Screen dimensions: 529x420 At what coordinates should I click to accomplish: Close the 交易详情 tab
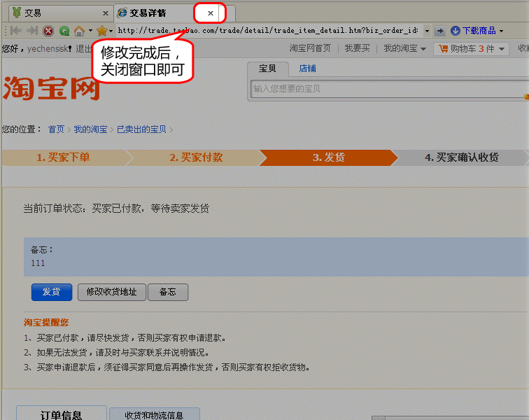[x=211, y=13]
